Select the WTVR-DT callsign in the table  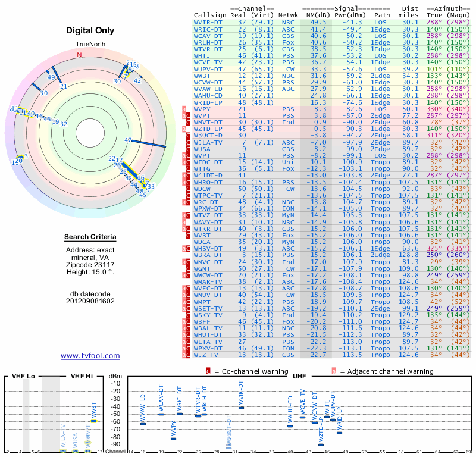208,49
